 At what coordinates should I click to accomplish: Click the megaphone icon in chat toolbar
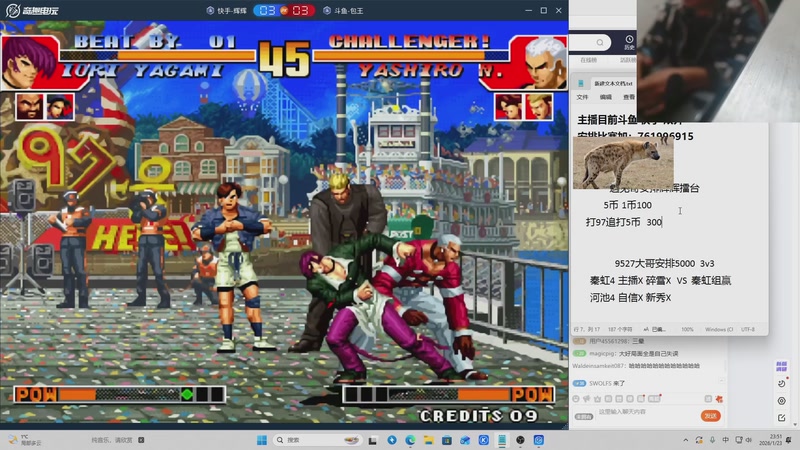tap(587, 399)
